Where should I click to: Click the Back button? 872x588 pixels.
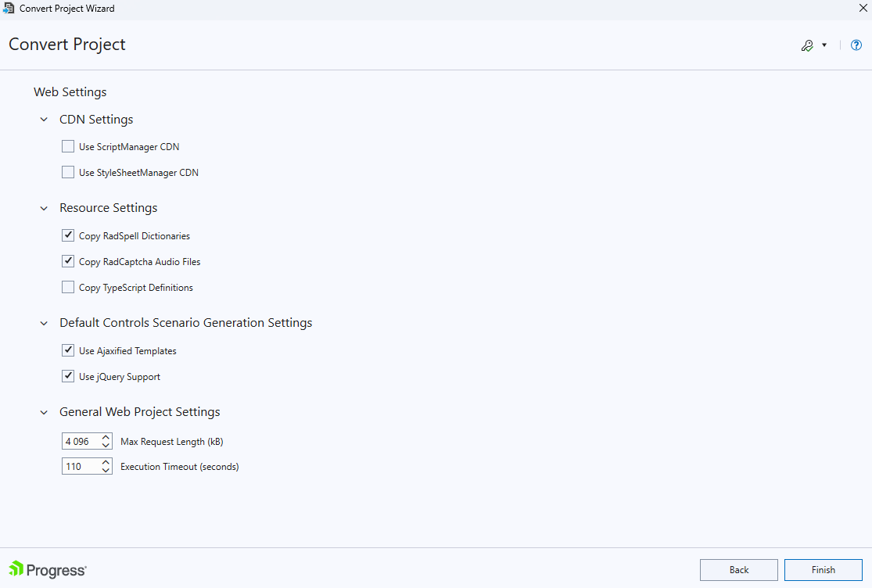[x=738, y=569]
